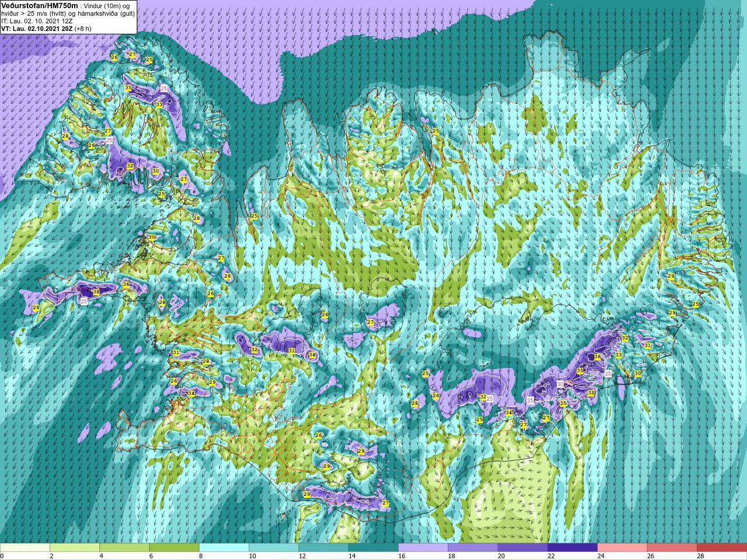The image size is (747, 560).
Task: Click the 16–18 m/s lavender legend swatch
Action: [x=423, y=548]
